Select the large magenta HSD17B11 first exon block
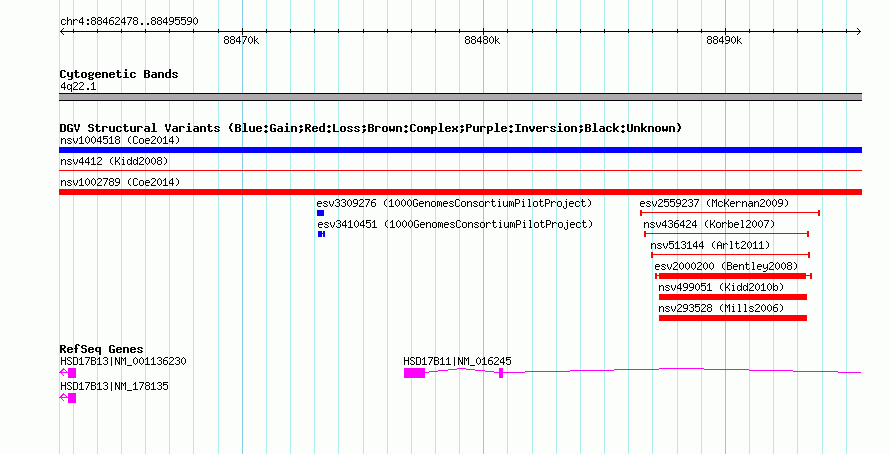The image size is (890, 454). 414,373
